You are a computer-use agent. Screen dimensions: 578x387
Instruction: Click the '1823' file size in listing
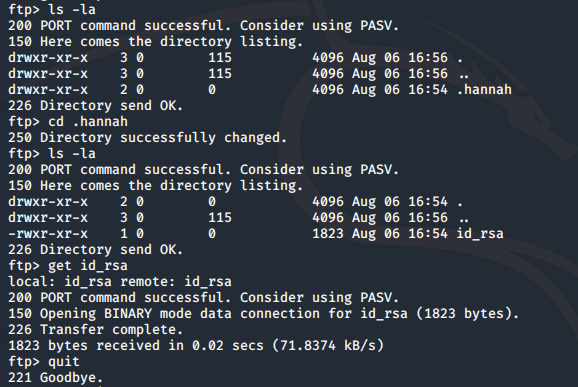pos(328,234)
